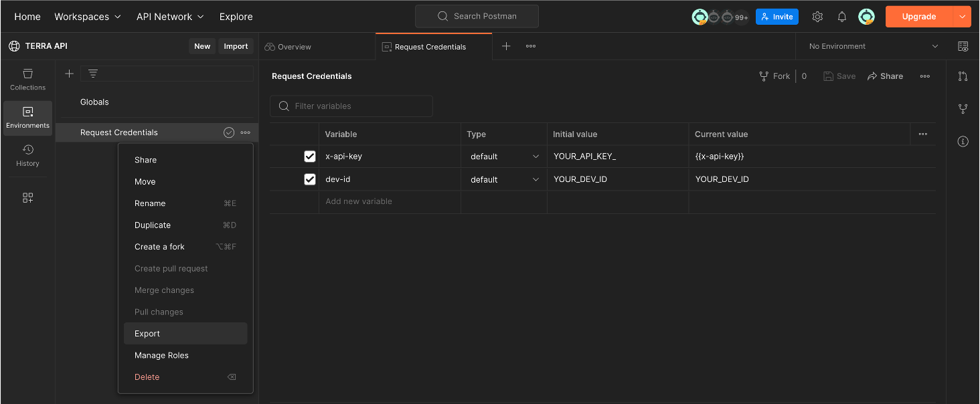The width and height of the screenshot is (980, 404).
Task: Click the Import button
Action: click(236, 46)
